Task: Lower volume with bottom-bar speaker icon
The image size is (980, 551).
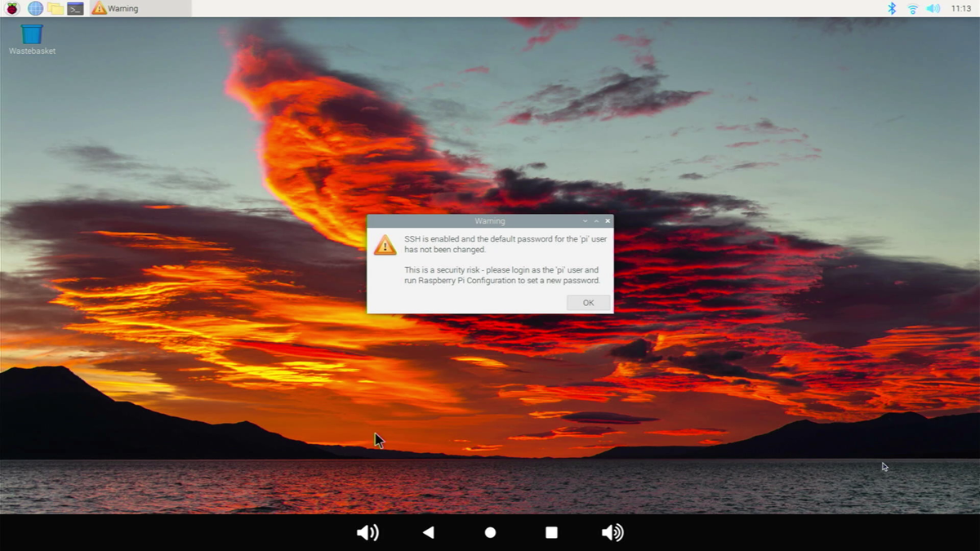Action: 367,532
